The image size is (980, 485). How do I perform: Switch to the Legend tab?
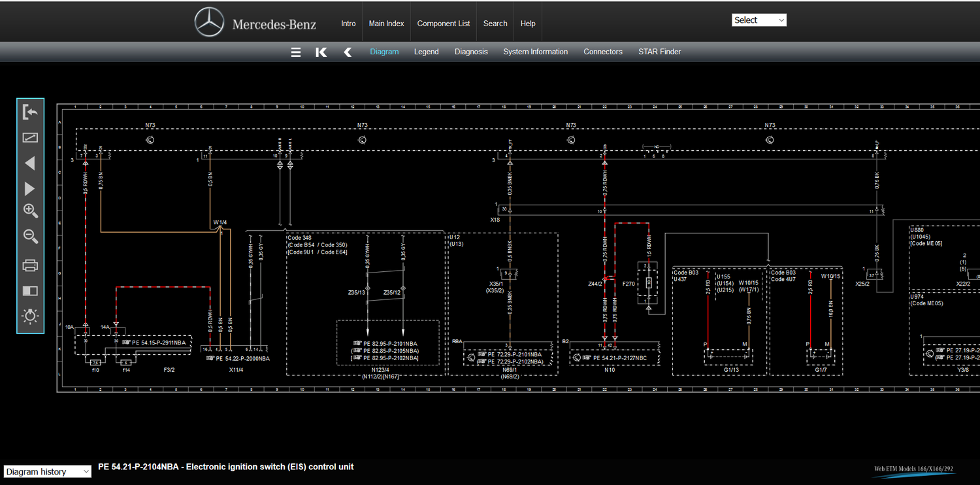pos(426,52)
